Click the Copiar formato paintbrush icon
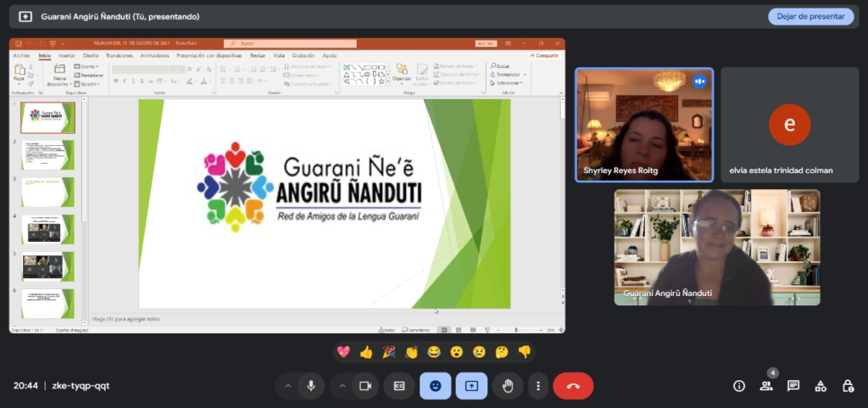Viewport: 868px width, 408px height. pos(31,84)
